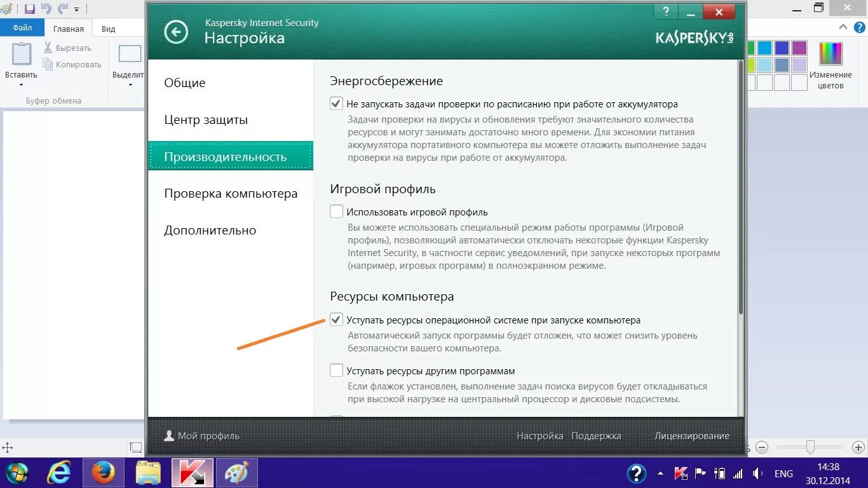The image size is (868, 488).
Task: Select the Производительность settings section
Action: pos(231,156)
